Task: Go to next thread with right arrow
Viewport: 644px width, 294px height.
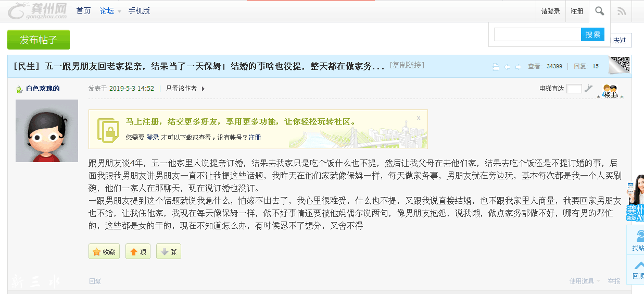Action: click(518, 67)
